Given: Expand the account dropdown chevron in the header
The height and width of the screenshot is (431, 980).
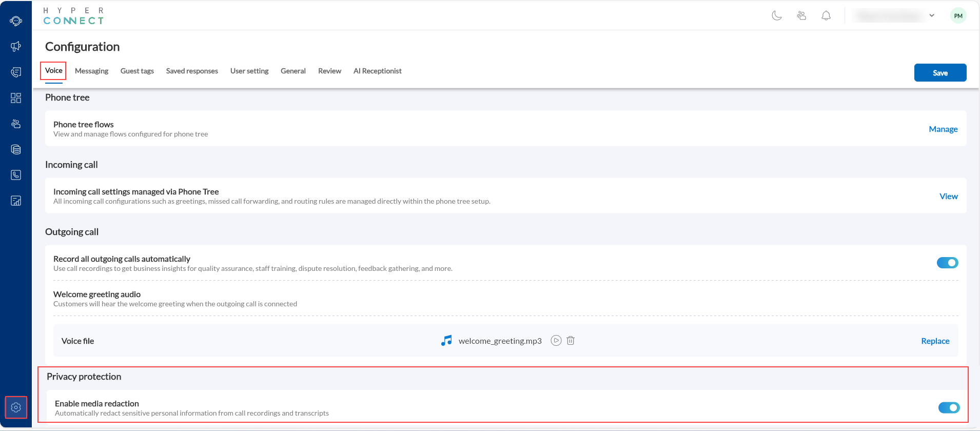Looking at the screenshot, I should tap(932, 16).
